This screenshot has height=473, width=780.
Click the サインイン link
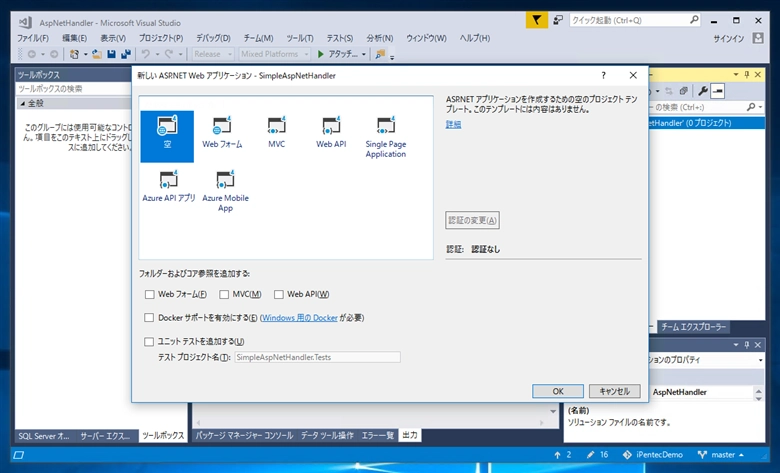coord(728,39)
